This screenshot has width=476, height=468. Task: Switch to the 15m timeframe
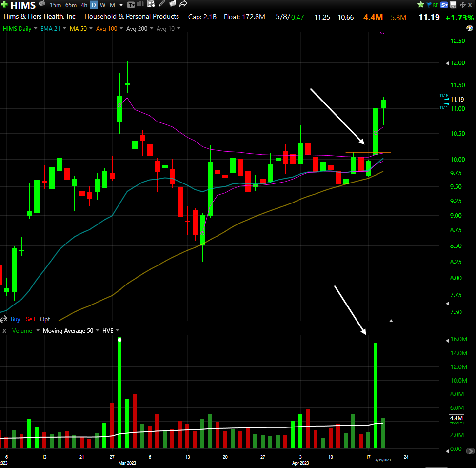point(55,5)
